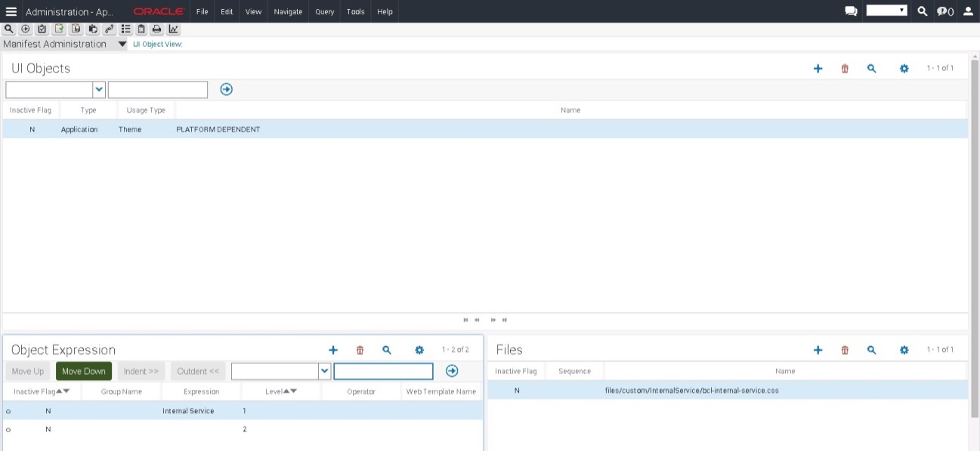Click the UI Object View link
Image resolution: width=980 pixels, height=451 pixels.
coord(158,45)
